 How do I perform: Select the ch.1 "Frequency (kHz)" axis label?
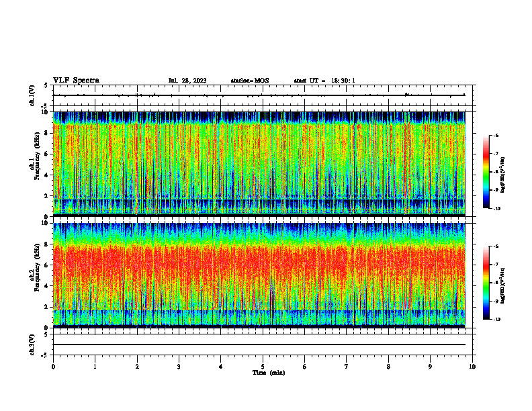click(x=37, y=156)
